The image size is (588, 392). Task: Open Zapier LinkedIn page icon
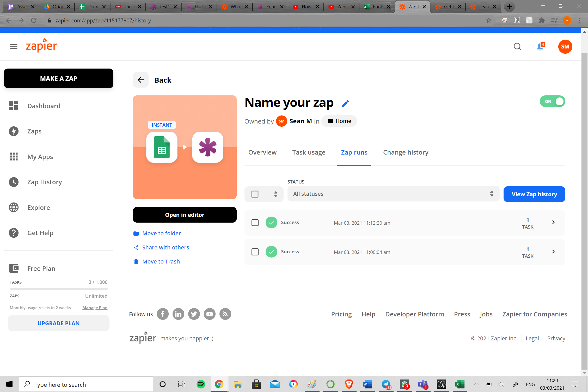pyautogui.click(x=178, y=314)
